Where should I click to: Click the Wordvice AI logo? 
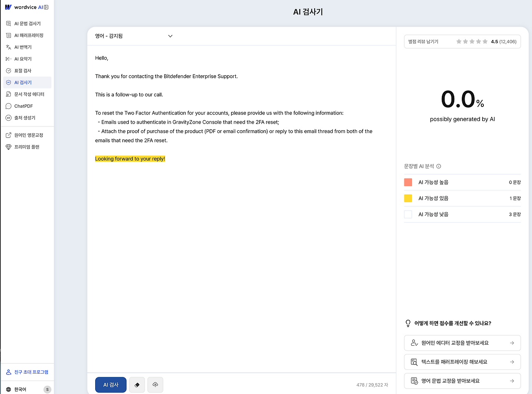[24, 7]
